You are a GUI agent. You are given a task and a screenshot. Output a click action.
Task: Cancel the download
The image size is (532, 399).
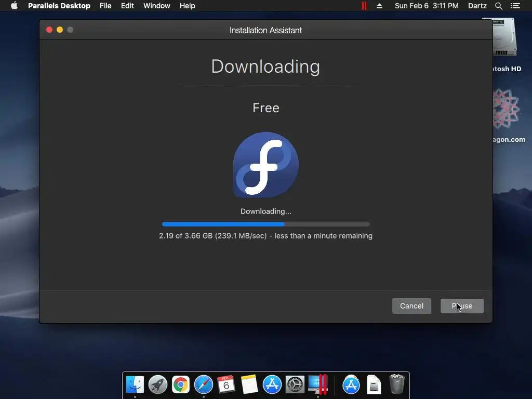coord(411,306)
